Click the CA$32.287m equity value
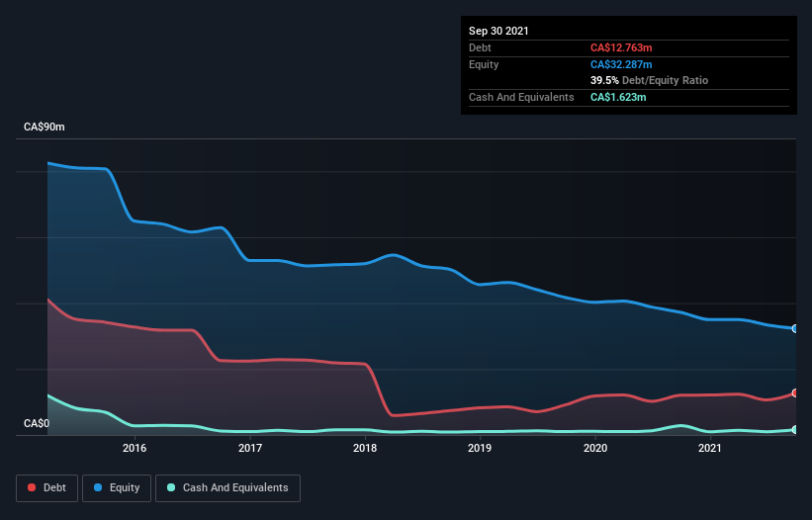Screen dimensions: 812x520 (x=621, y=64)
